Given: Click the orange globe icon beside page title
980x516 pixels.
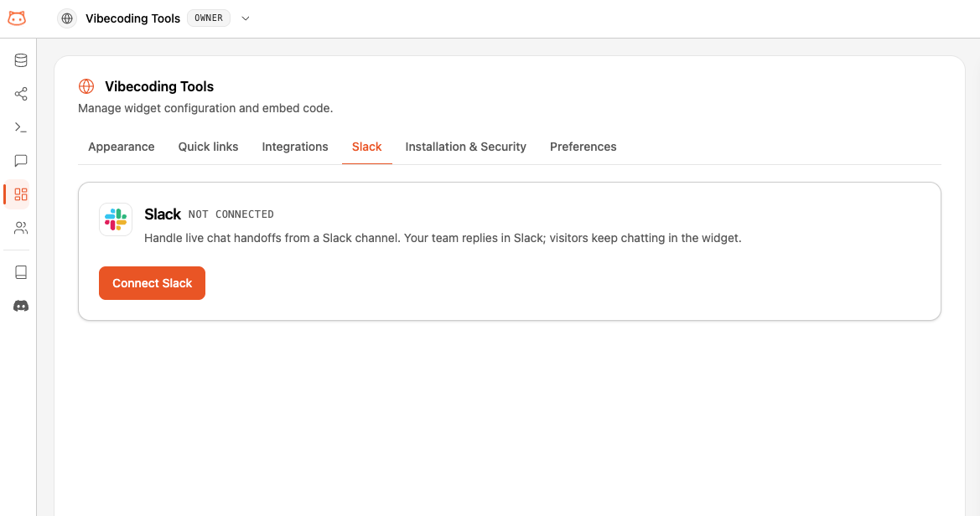Looking at the screenshot, I should (86, 86).
